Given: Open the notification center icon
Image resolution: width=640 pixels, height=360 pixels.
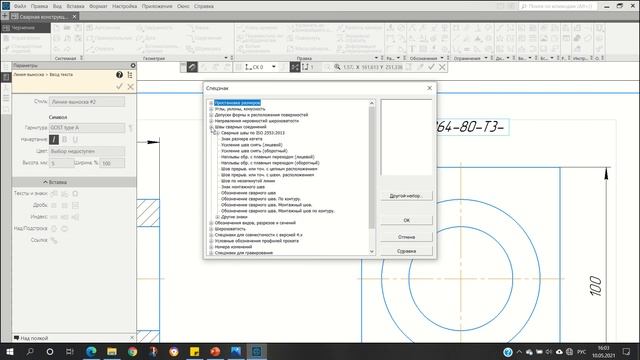Looking at the screenshot, I should click(x=627, y=351).
